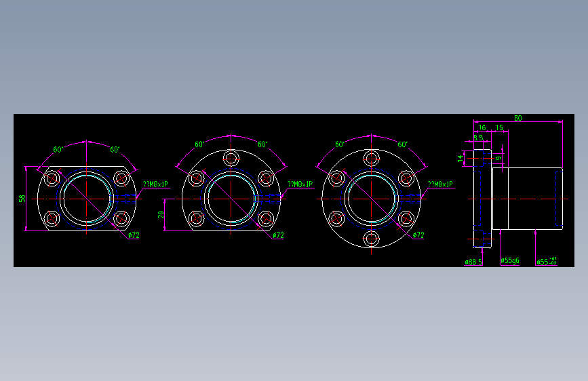
Task: Click ø72 label in double-flat flange view
Action: (x=134, y=235)
